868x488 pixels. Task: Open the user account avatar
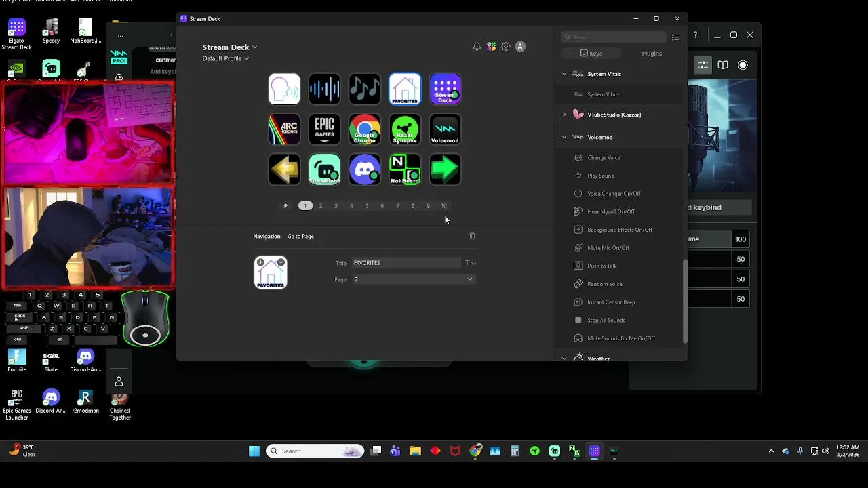coord(520,47)
